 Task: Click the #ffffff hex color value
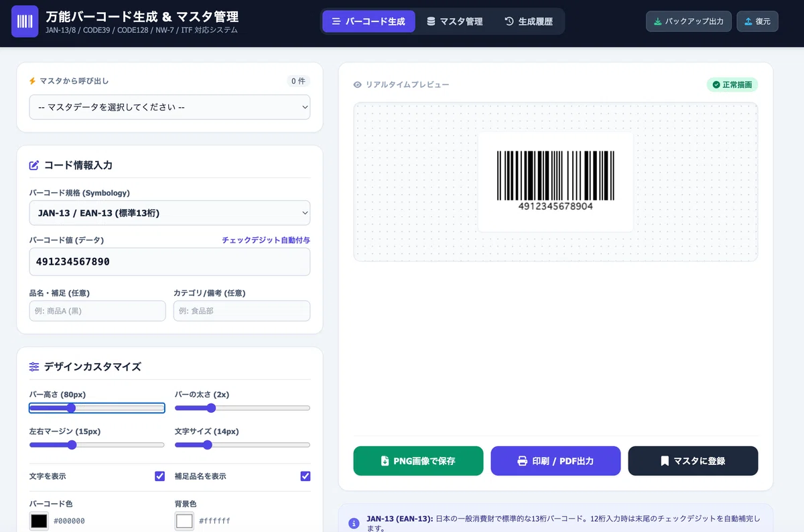214,521
